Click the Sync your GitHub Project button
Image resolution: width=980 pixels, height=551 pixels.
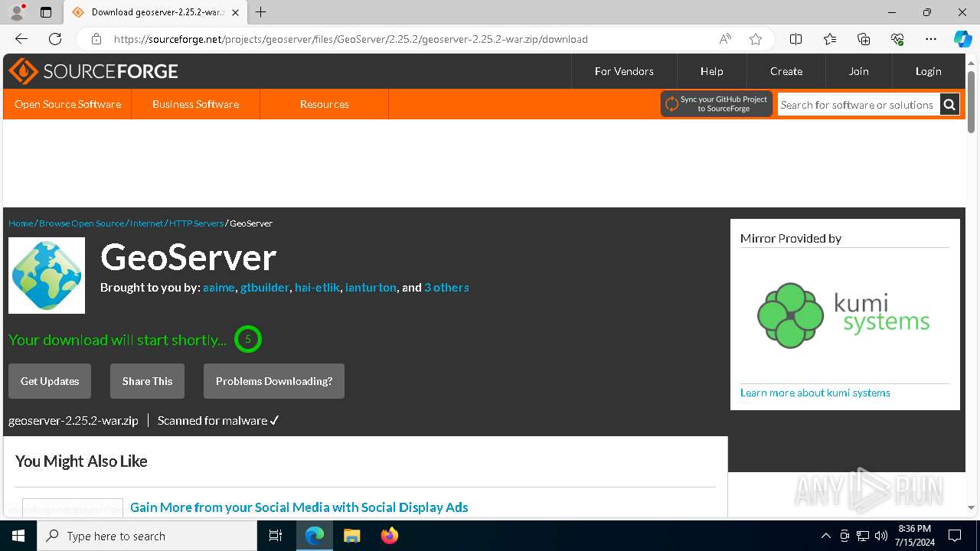717,104
